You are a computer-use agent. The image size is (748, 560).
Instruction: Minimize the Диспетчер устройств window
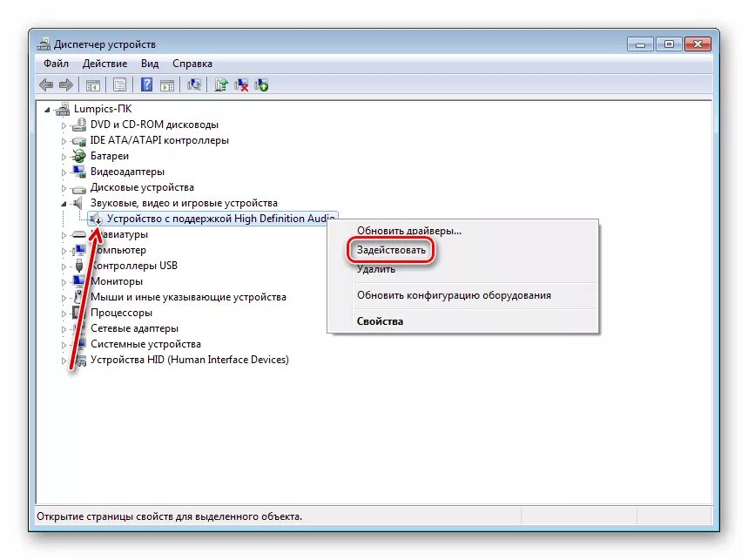tap(640, 44)
